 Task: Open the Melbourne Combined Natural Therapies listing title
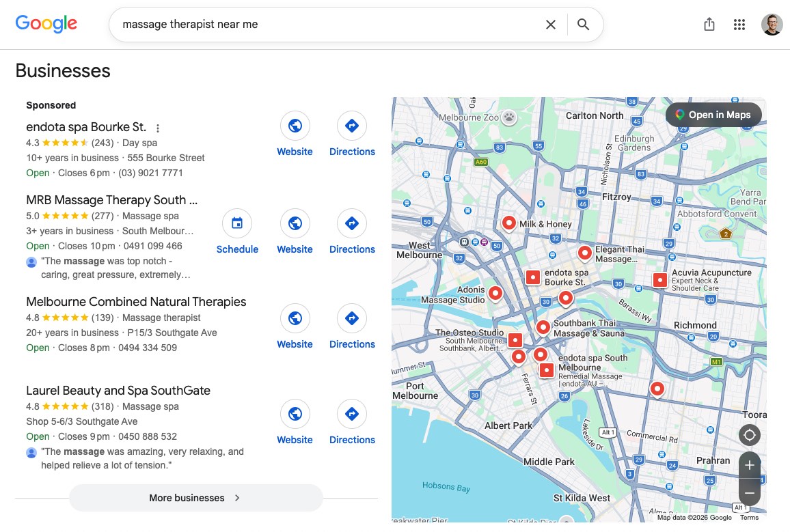click(136, 301)
